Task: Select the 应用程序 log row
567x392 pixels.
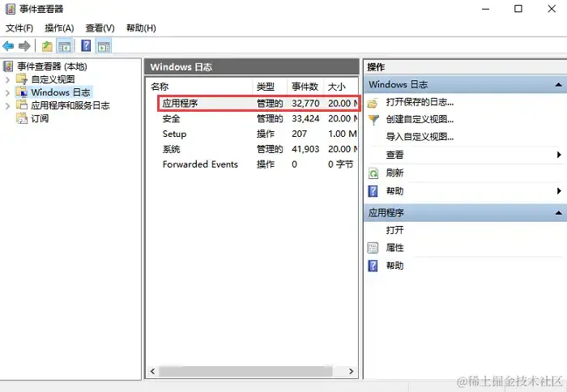Action: pos(259,104)
